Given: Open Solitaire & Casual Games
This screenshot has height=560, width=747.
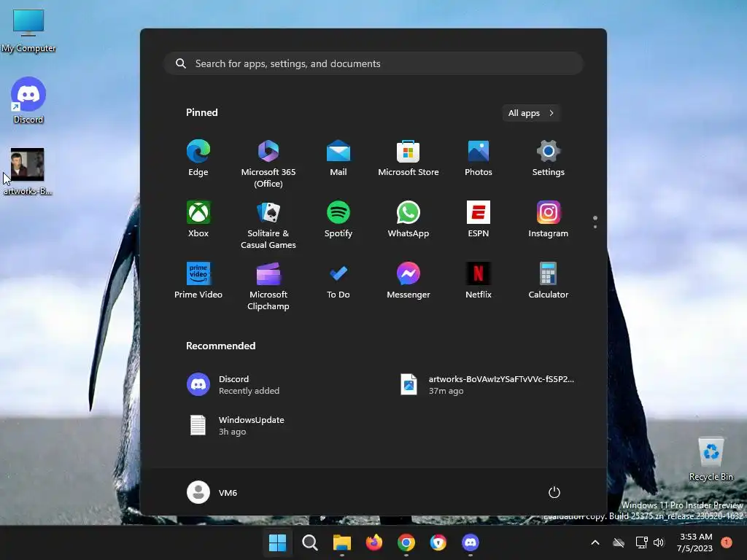Looking at the screenshot, I should [x=268, y=225].
